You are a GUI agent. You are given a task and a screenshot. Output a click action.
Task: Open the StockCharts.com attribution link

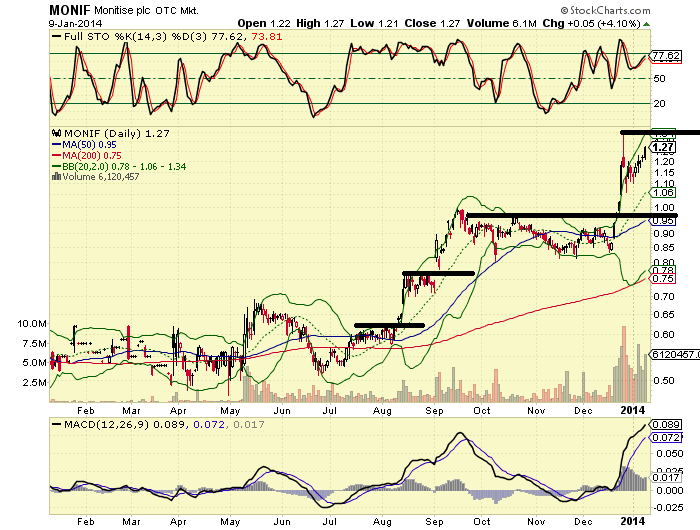click(605, 10)
